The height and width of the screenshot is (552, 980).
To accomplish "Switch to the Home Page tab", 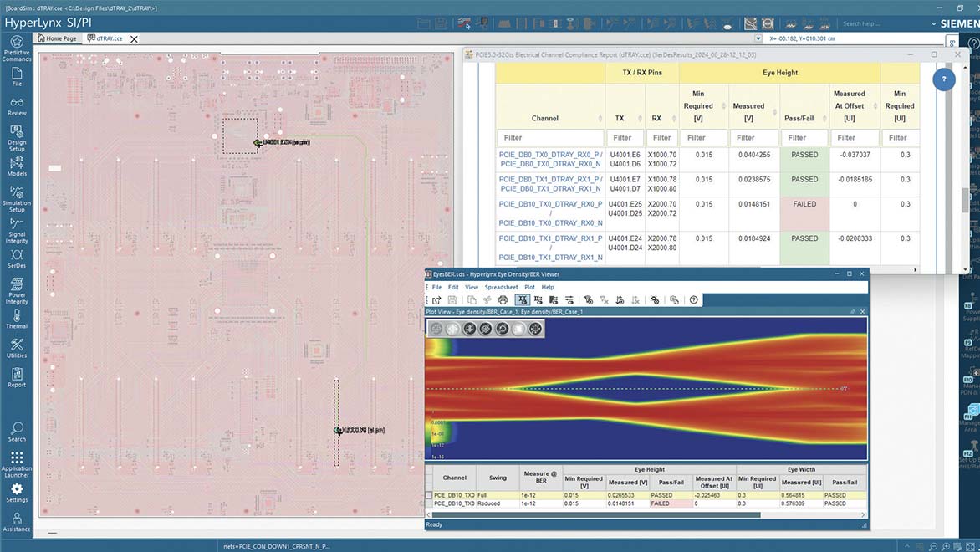I will 58,38.
